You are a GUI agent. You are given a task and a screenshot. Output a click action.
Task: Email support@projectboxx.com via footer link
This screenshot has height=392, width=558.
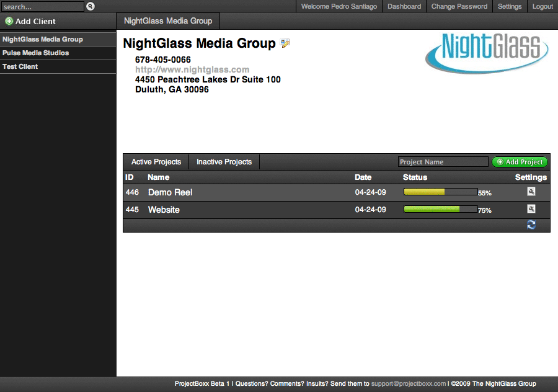[409, 383]
